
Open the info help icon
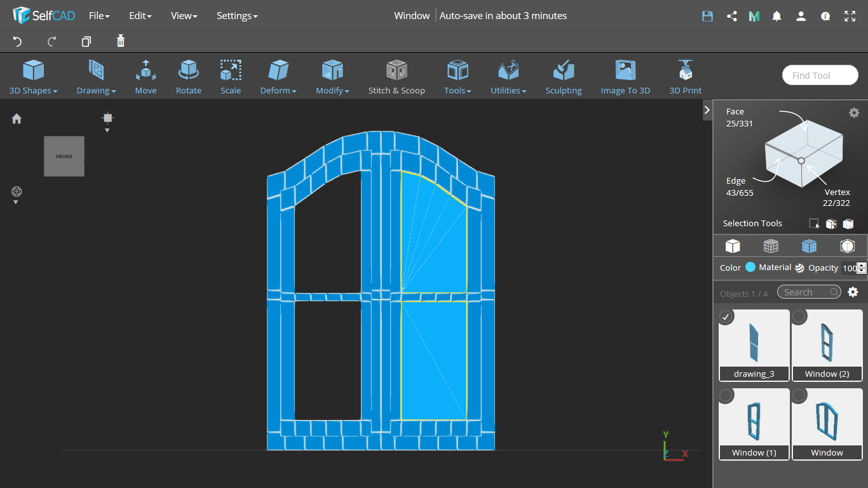click(825, 17)
